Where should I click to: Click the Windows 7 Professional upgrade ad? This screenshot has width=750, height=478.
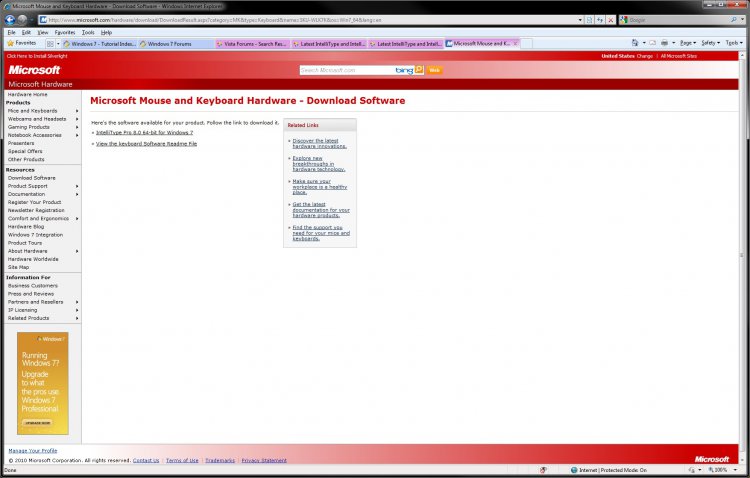click(43, 383)
